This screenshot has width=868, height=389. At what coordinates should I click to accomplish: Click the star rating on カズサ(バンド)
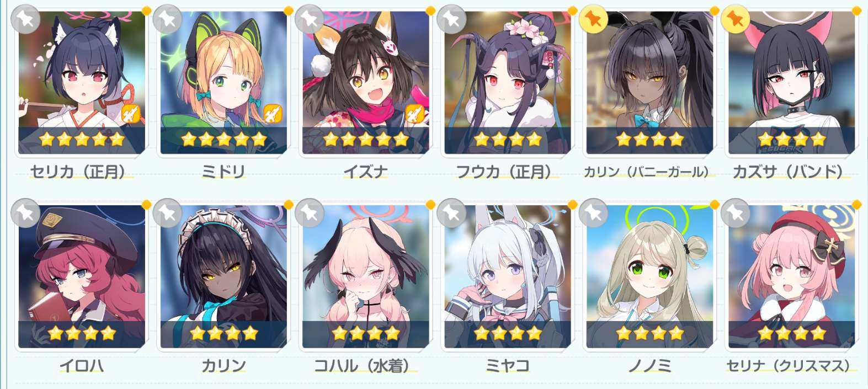pyautogui.click(x=792, y=139)
